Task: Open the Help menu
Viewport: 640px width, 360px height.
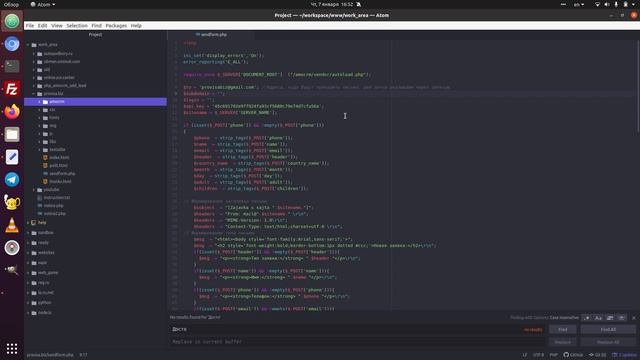Action: tap(136, 25)
